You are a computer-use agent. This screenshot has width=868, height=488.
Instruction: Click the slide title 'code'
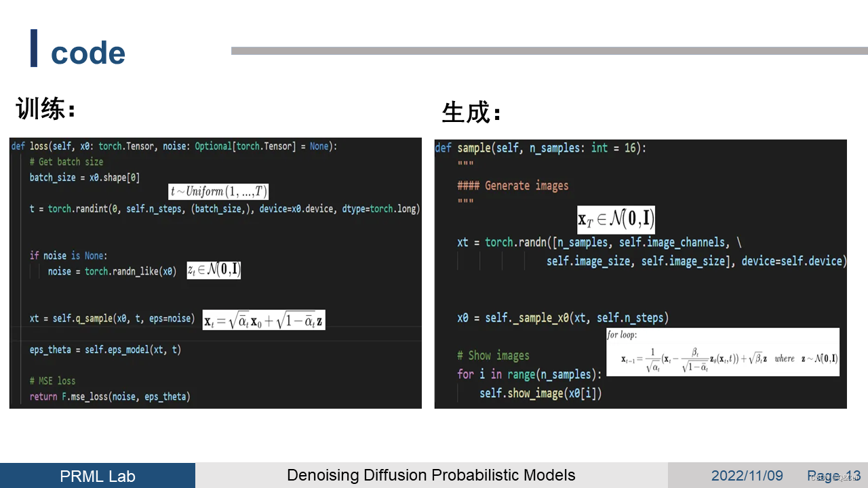pyautogui.click(x=88, y=54)
